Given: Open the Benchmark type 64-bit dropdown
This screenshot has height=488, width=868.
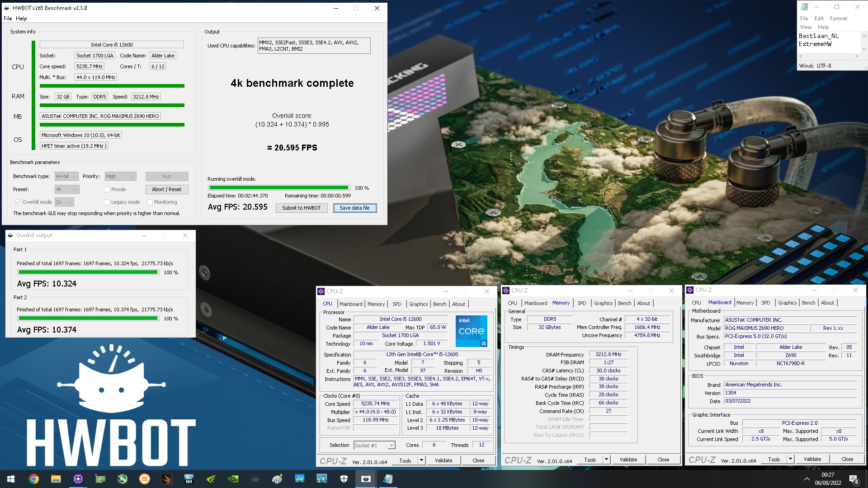Looking at the screenshot, I should tap(66, 176).
